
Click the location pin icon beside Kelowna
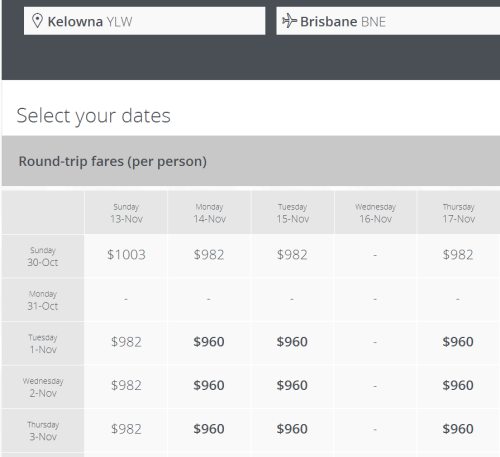[x=37, y=21]
